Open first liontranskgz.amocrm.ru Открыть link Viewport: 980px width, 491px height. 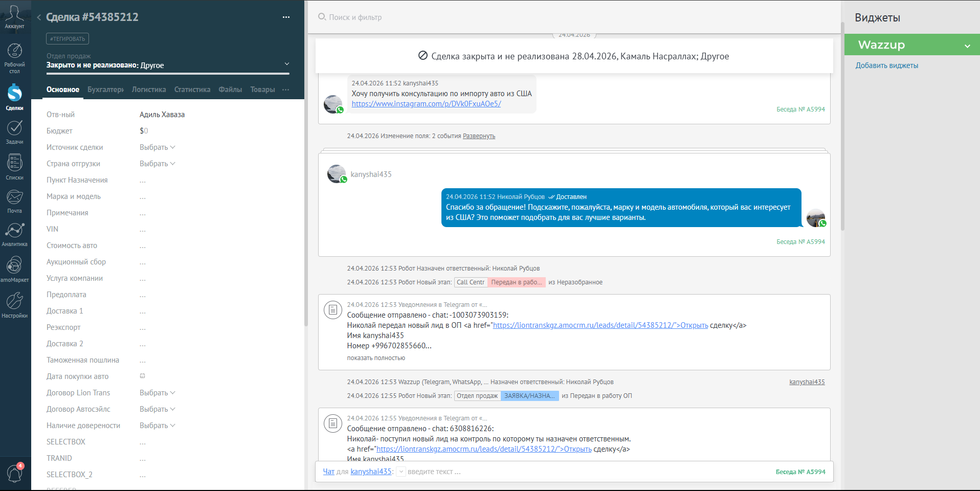click(x=600, y=325)
